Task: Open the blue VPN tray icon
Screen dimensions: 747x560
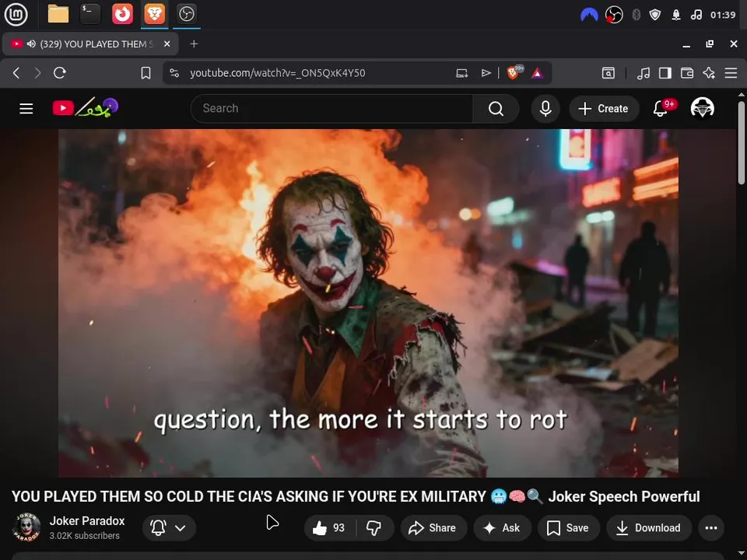Action: pyautogui.click(x=589, y=16)
